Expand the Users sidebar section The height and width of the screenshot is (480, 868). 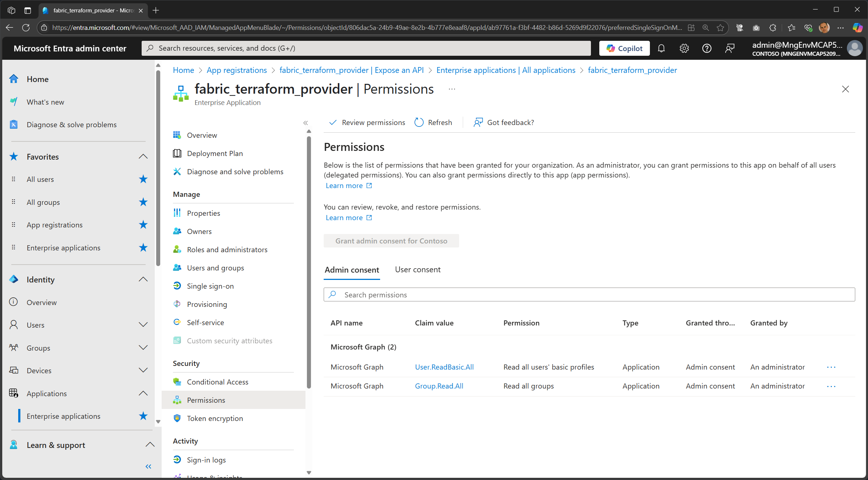click(143, 325)
